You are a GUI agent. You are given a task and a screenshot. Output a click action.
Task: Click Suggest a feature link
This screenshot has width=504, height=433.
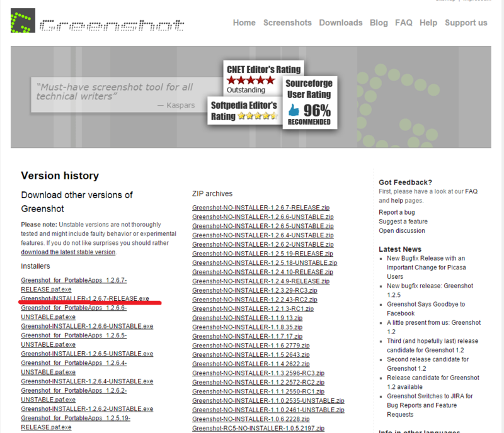point(403,222)
